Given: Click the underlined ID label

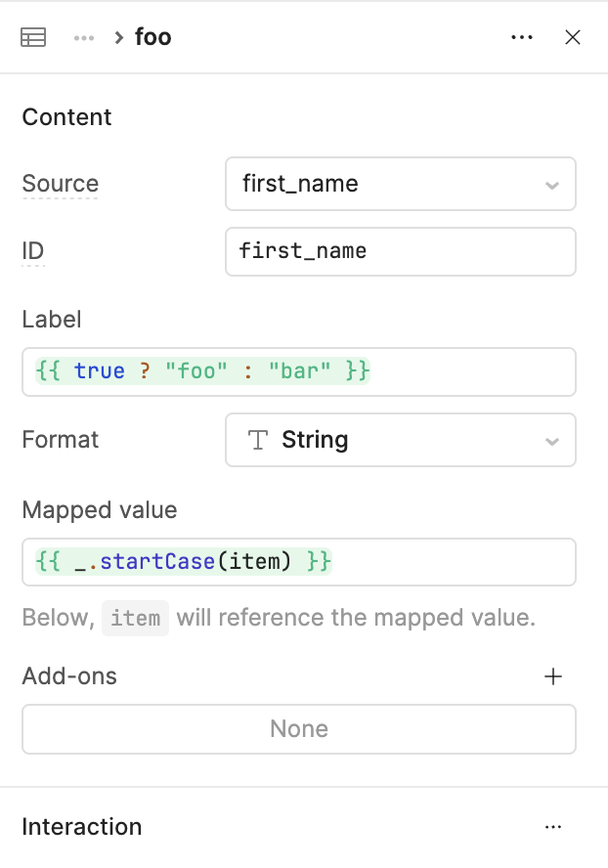Looking at the screenshot, I should point(33,251).
